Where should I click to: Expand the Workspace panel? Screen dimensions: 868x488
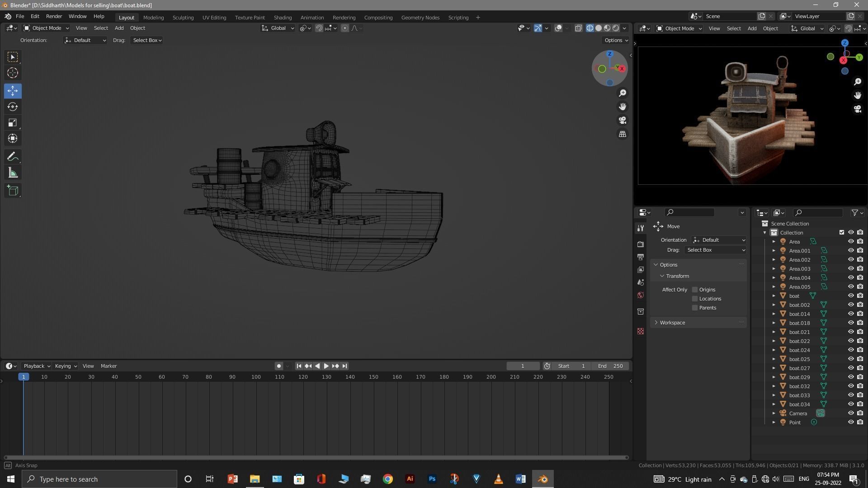tap(698, 323)
